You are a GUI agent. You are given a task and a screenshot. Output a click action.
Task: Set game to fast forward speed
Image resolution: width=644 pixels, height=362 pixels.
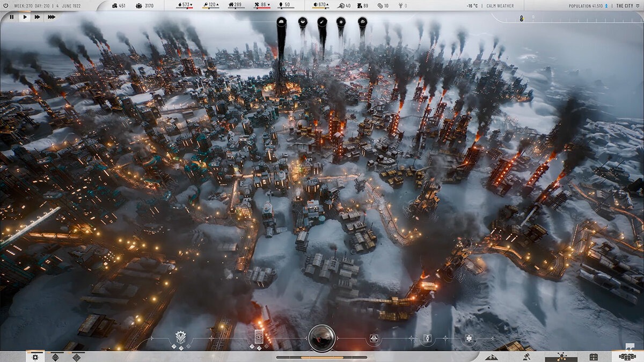pos(38,17)
